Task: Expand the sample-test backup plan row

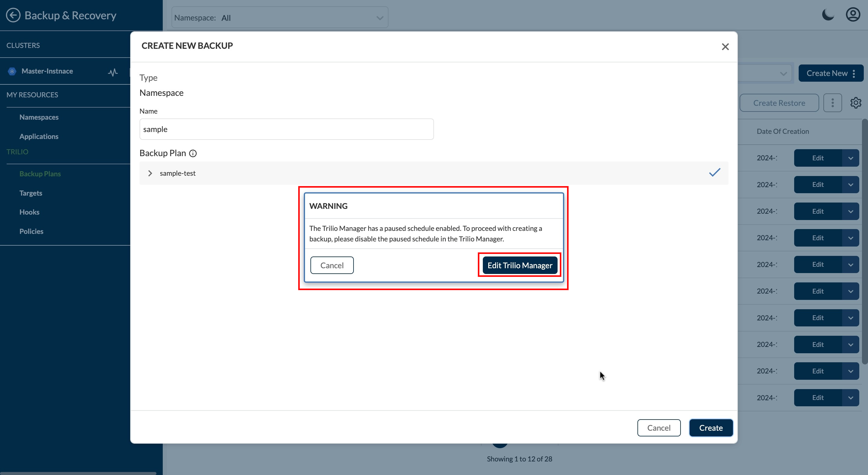Action: point(150,173)
